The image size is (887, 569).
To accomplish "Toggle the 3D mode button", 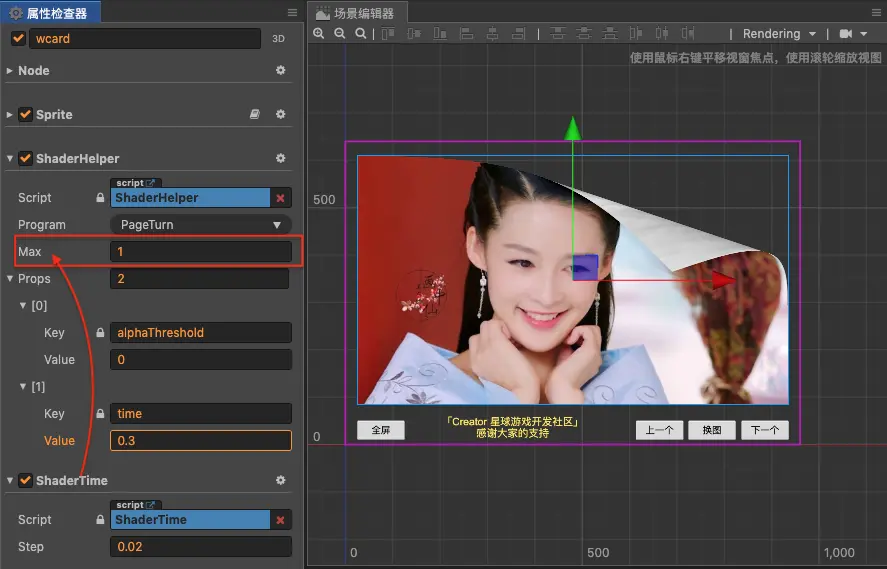I will [279, 39].
